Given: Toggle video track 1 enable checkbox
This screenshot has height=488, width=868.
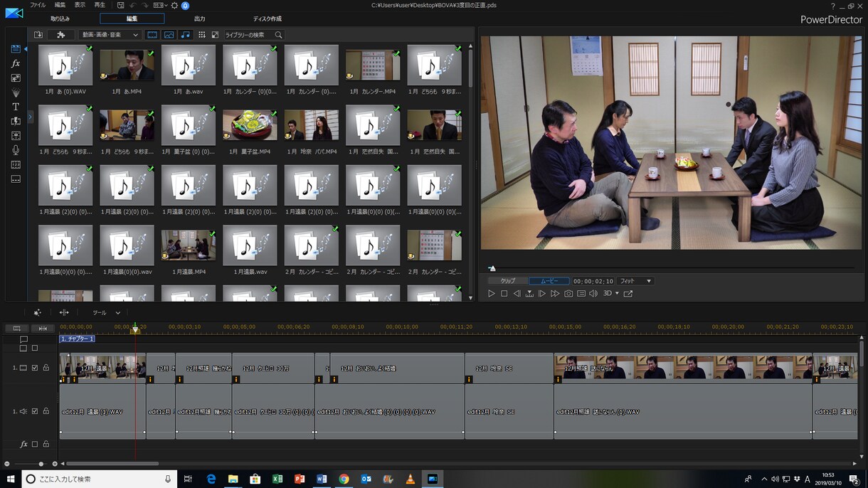Looking at the screenshot, I should point(35,368).
